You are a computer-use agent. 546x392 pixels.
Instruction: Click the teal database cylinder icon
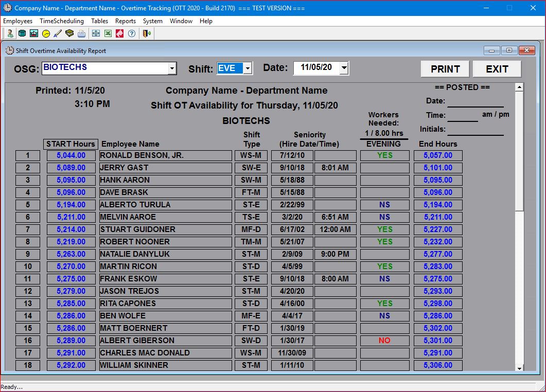point(22,33)
